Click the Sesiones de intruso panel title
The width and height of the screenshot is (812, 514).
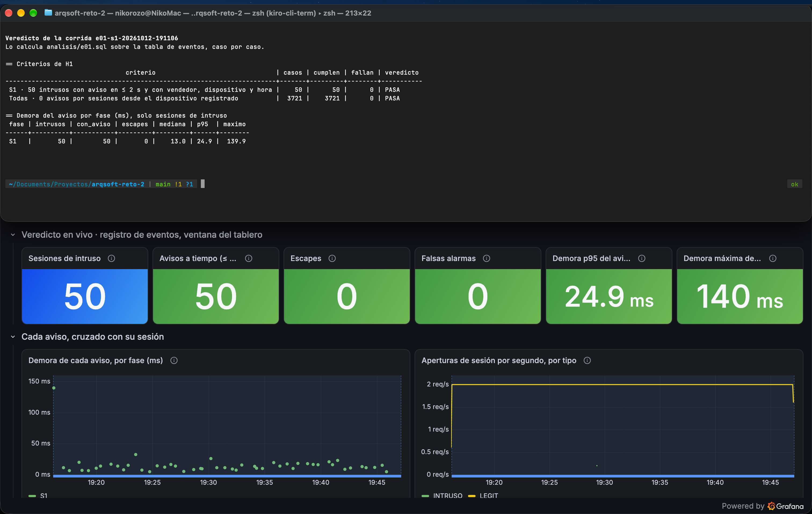[64, 258]
